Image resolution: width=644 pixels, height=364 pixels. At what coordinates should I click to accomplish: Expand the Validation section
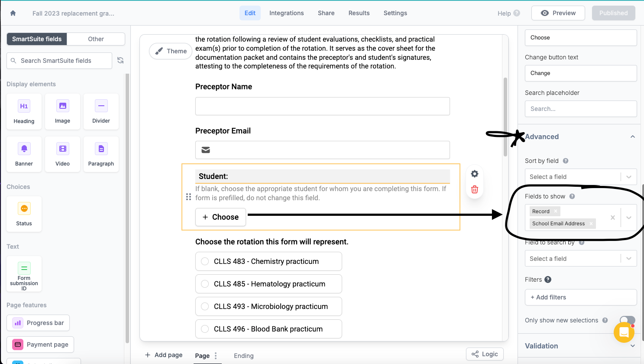click(632, 346)
